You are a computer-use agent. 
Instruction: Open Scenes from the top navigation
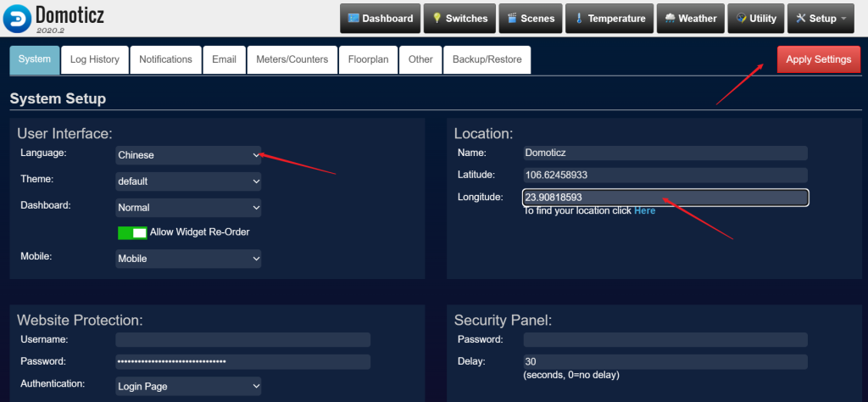pos(530,19)
